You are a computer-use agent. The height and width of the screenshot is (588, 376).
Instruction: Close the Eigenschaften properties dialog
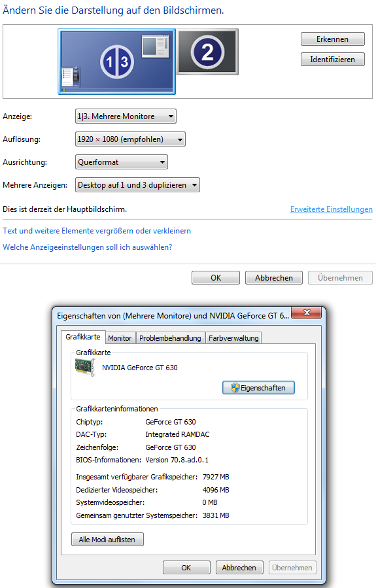306,313
